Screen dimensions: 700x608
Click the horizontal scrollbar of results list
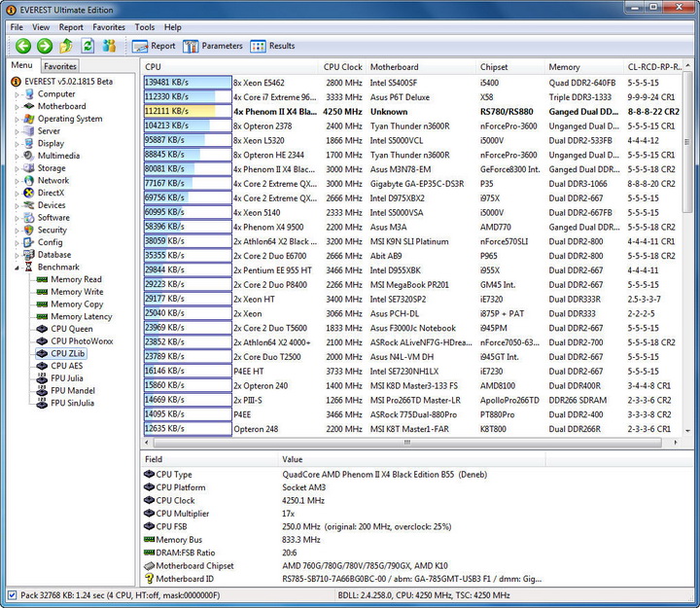tap(407, 443)
